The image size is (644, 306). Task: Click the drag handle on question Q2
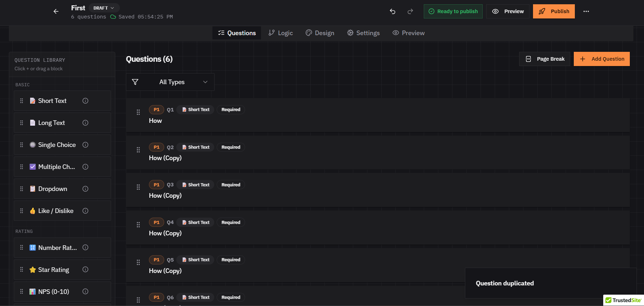[x=138, y=150]
